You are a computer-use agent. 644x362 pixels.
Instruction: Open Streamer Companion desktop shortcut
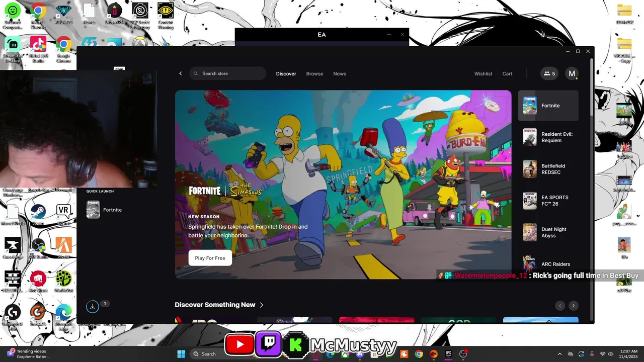coord(13,15)
